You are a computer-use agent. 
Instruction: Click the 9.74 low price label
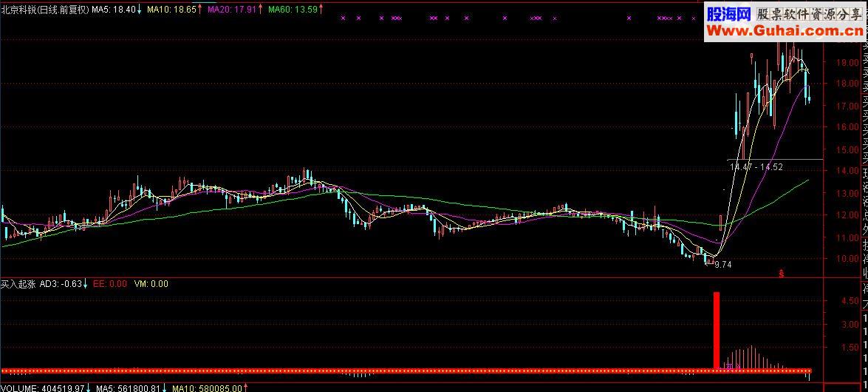723,265
